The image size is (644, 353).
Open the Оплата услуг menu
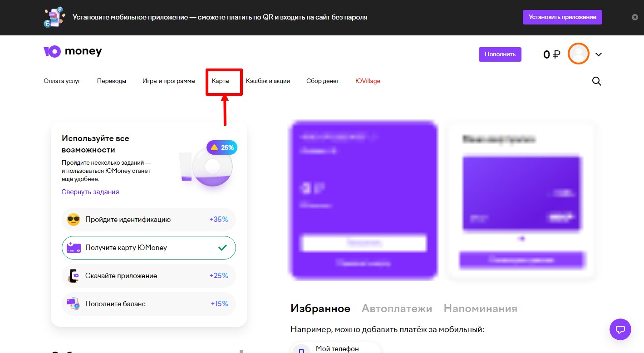62,81
